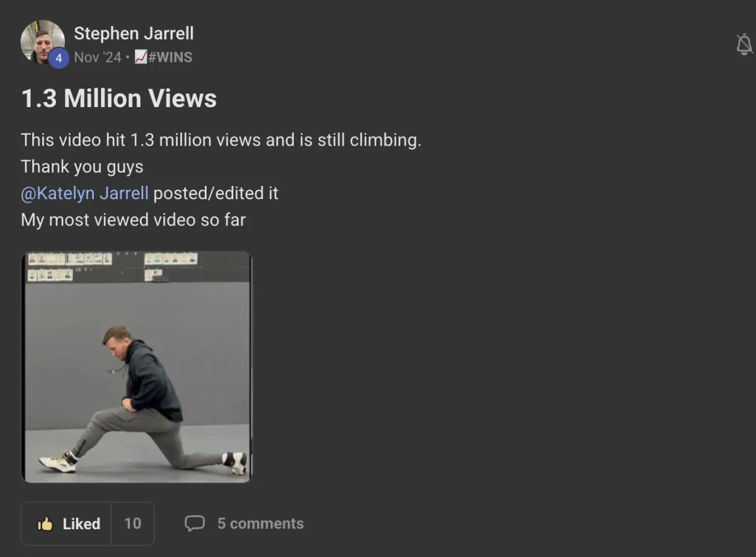Click the level 4 badge on avatar
Image resolution: width=756 pixels, height=557 pixels.
coord(59,58)
